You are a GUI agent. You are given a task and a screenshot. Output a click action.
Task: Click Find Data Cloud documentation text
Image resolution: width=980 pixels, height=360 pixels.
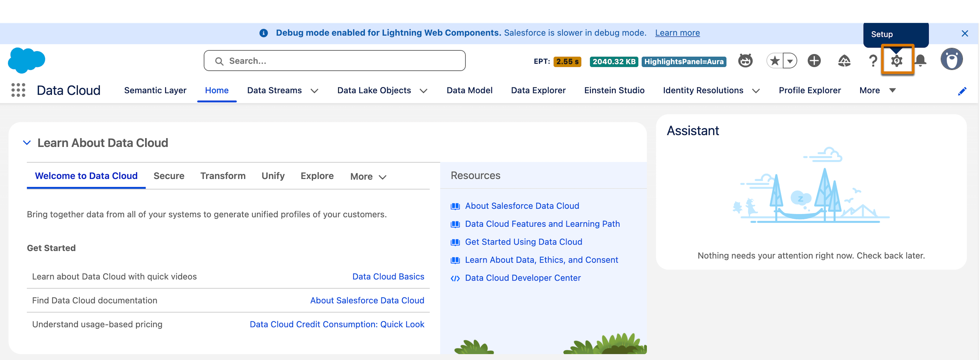94,300
